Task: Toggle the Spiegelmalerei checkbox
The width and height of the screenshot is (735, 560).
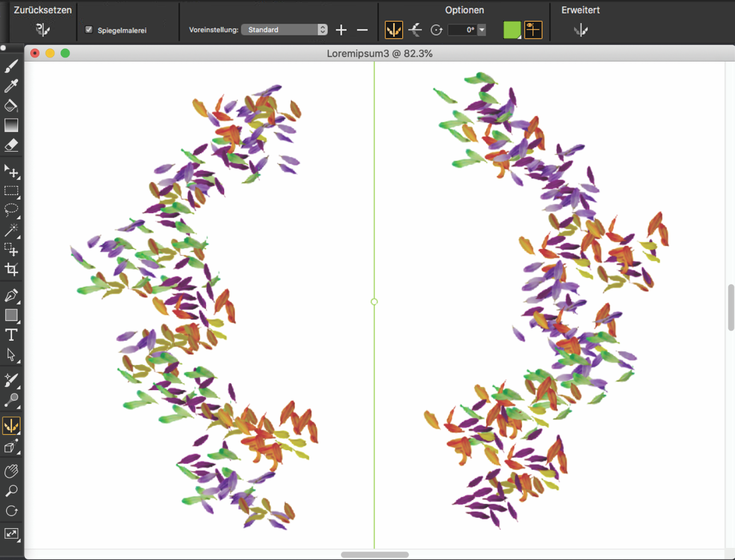Action: point(88,30)
